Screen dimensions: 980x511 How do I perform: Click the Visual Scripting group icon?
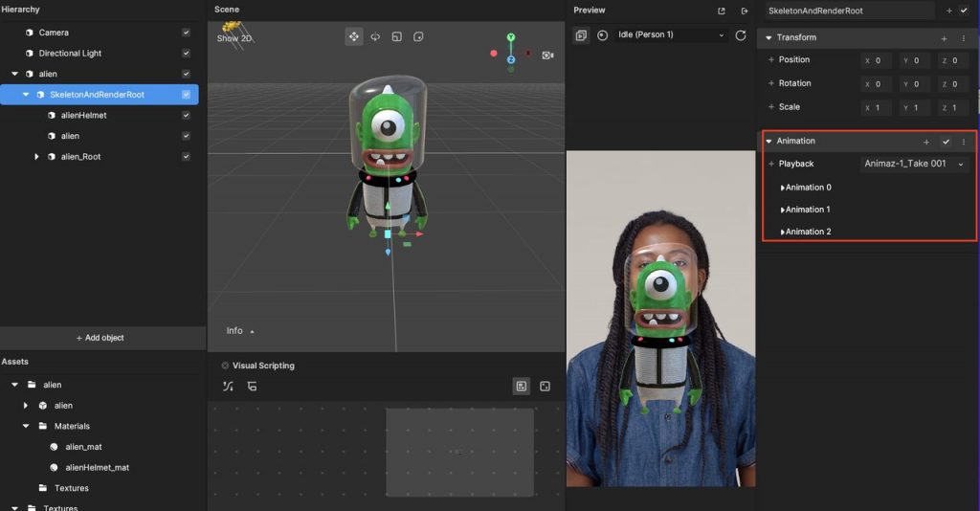point(252,387)
